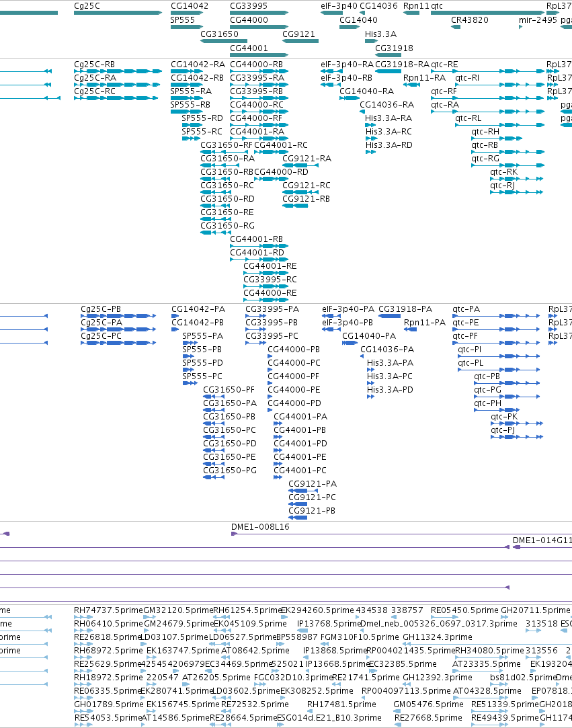This screenshot has width=572, height=728.
Task: Click the CG14040 gene label
Action: [358, 20]
